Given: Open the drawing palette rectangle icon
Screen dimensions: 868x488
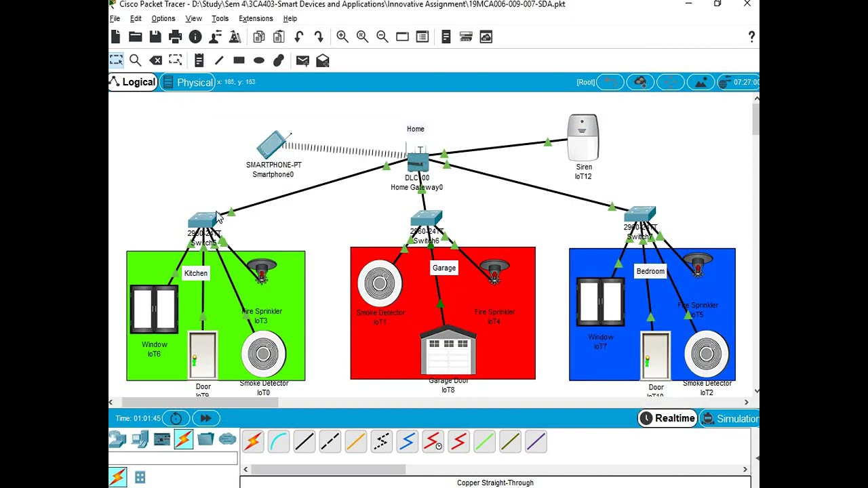Looking at the screenshot, I should pos(402,37).
